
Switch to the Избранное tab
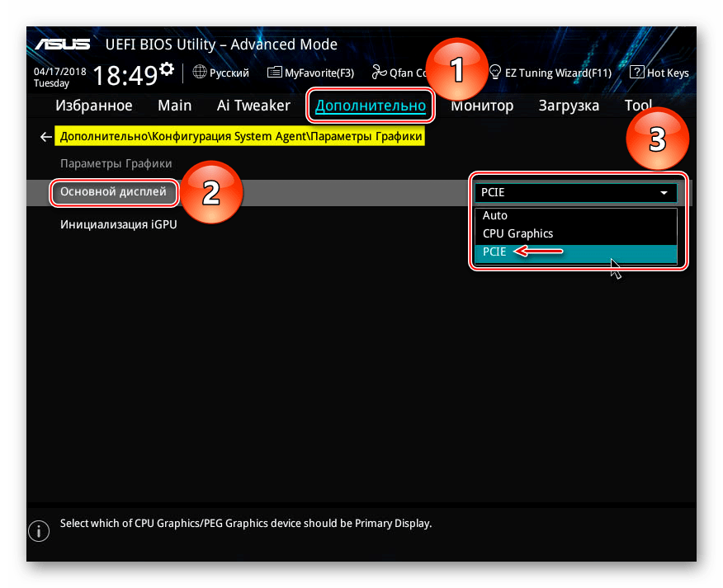pyautogui.click(x=93, y=106)
